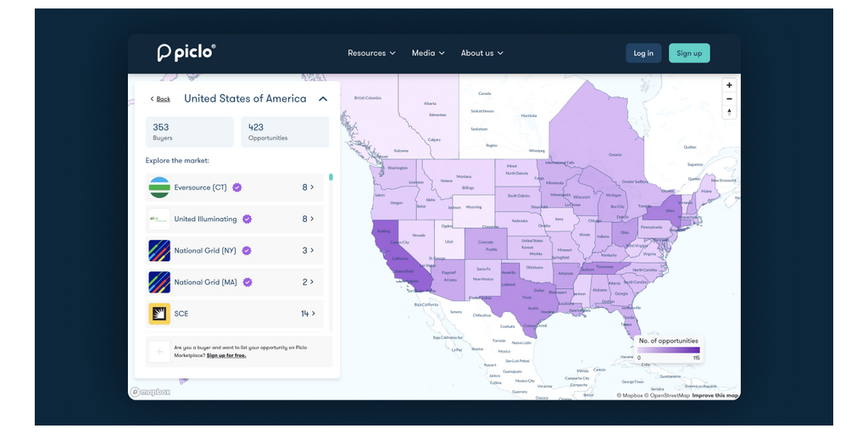
Task: Reset map bearing with compass button
Action: (729, 113)
